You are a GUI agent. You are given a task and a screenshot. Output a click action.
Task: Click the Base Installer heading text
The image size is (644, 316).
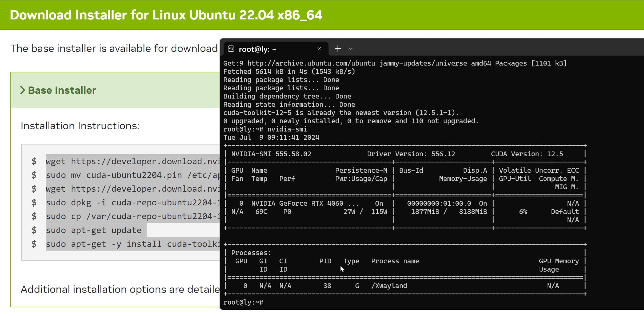[x=62, y=90]
